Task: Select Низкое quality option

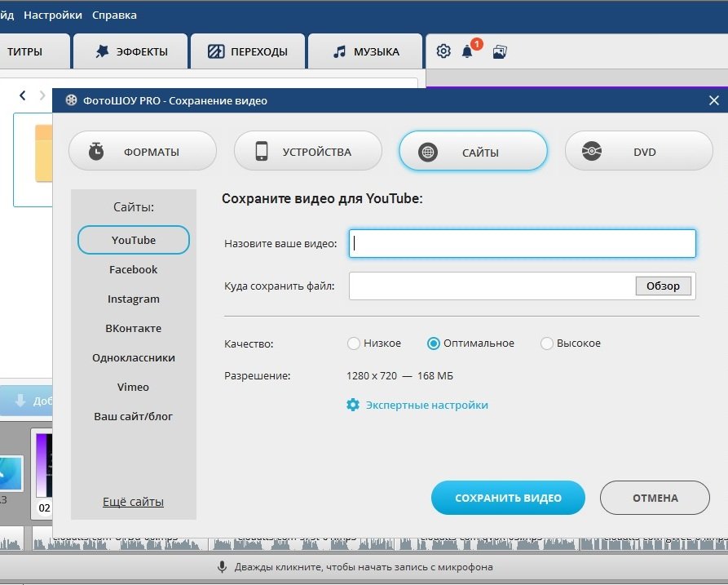Action: pyautogui.click(x=353, y=343)
